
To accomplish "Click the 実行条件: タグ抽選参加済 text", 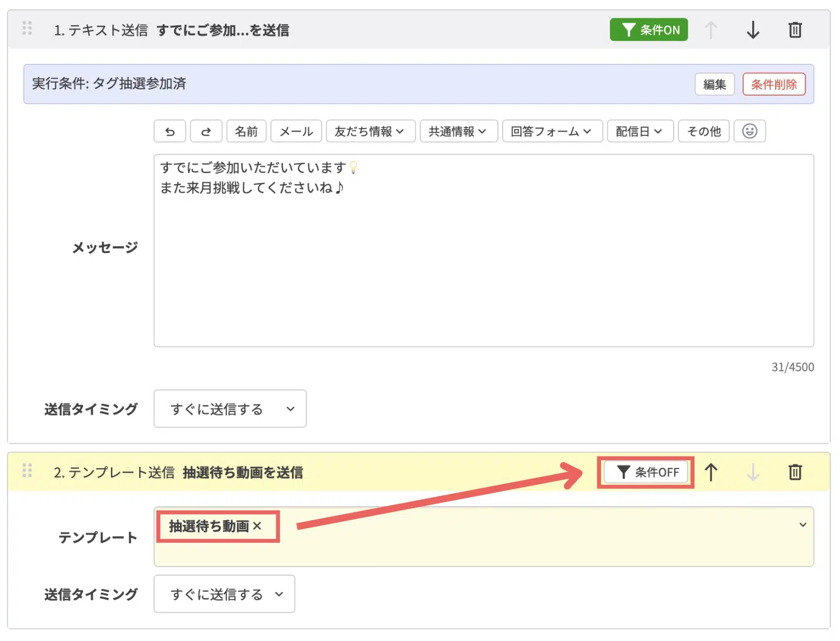I will [109, 84].
